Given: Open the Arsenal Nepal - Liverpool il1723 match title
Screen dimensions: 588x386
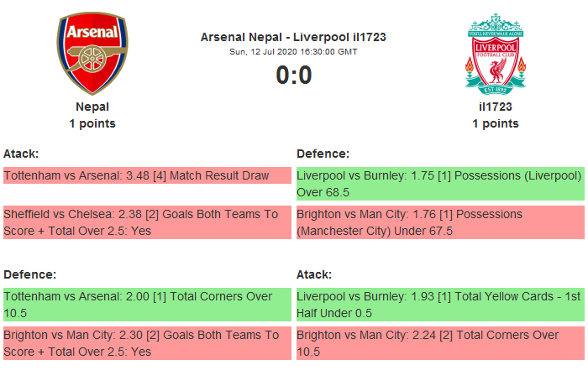Looking at the screenshot, I should click(293, 37).
